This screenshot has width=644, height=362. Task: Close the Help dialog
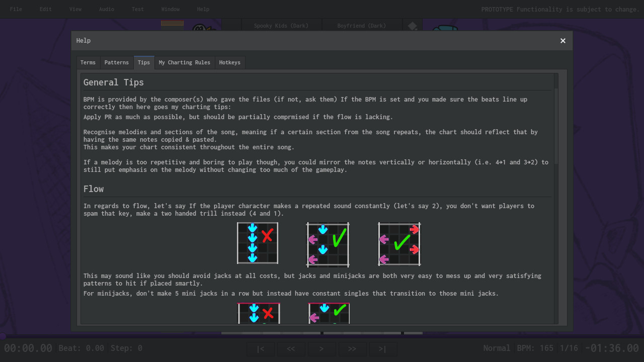point(563,41)
